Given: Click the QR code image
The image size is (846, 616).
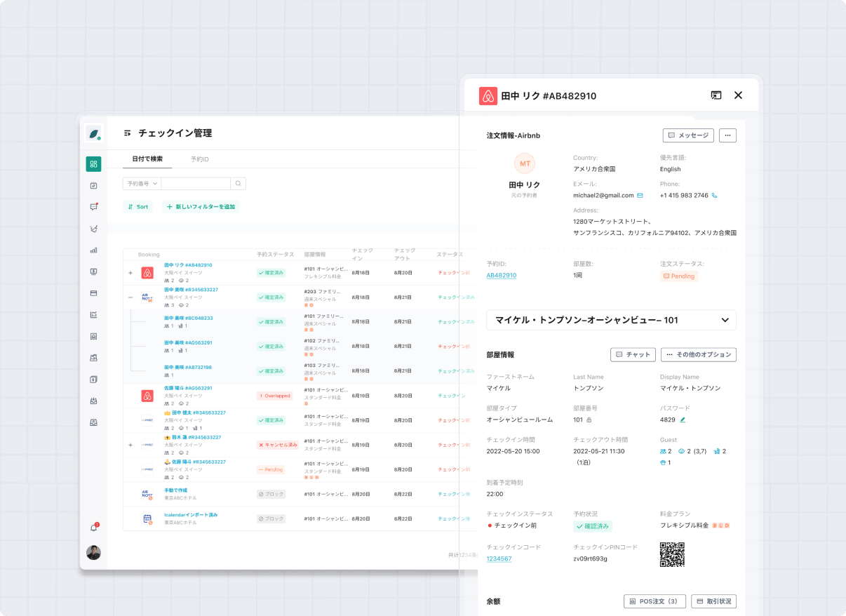Looking at the screenshot, I should click(671, 554).
